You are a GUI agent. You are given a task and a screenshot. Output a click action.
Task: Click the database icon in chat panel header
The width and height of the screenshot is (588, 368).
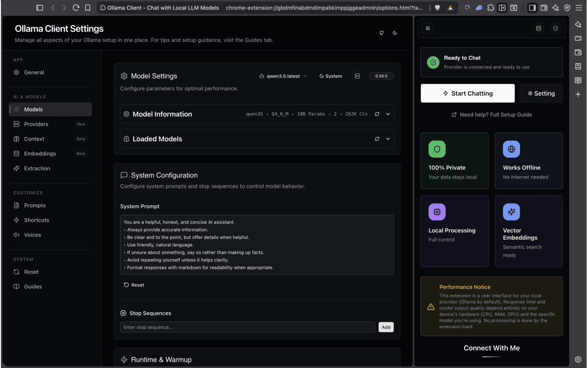538,29
